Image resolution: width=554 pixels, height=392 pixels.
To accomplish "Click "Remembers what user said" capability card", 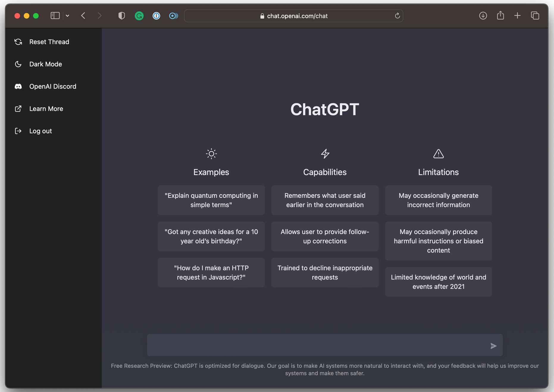I will [325, 200].
